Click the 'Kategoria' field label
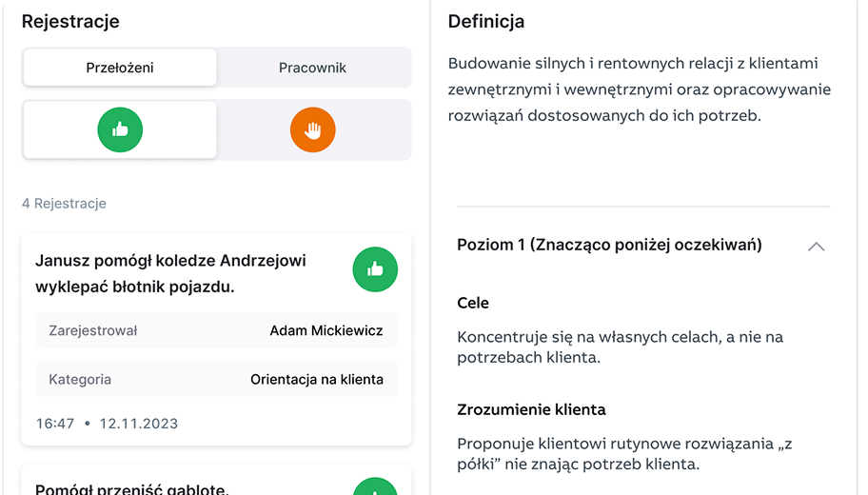Screen dimensions: 868x495 pos(80,379)
